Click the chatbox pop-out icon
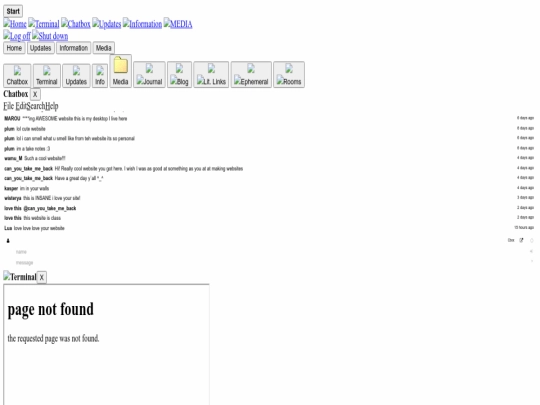The height and width of the screenshot is (405, 540). (x=521, y=240)
